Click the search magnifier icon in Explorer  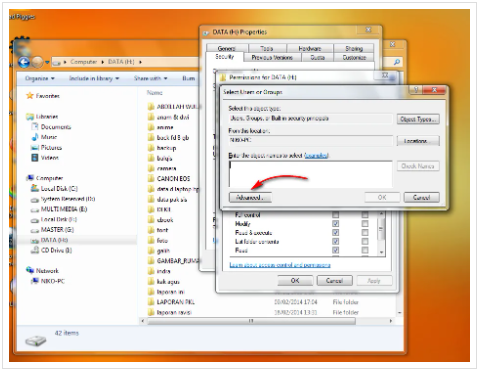tap(397, 62)
